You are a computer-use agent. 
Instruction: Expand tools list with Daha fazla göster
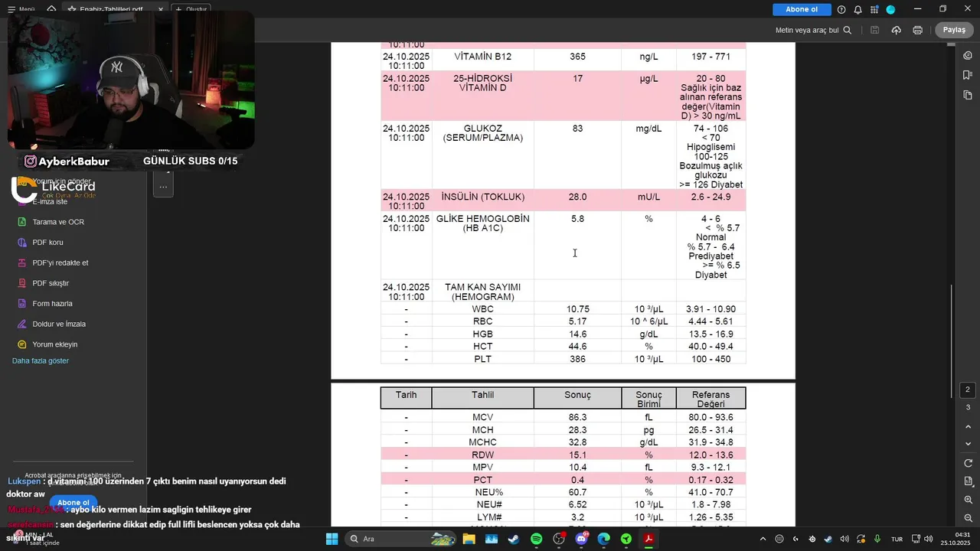41,360
